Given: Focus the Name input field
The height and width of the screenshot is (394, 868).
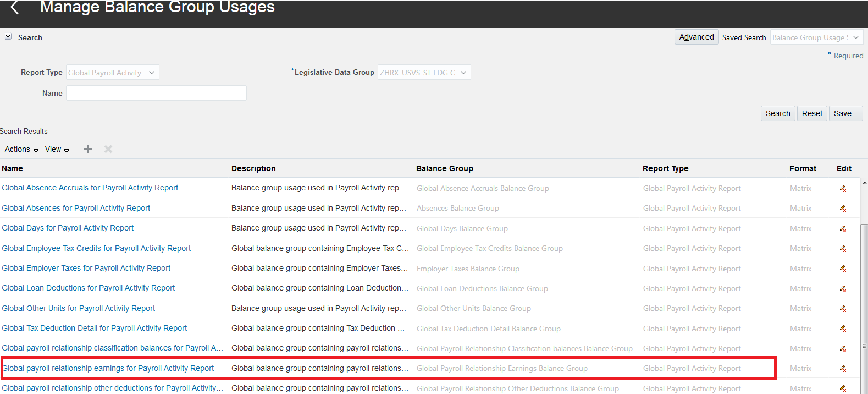Looking at the screenshot, I should tap(156, 93).
